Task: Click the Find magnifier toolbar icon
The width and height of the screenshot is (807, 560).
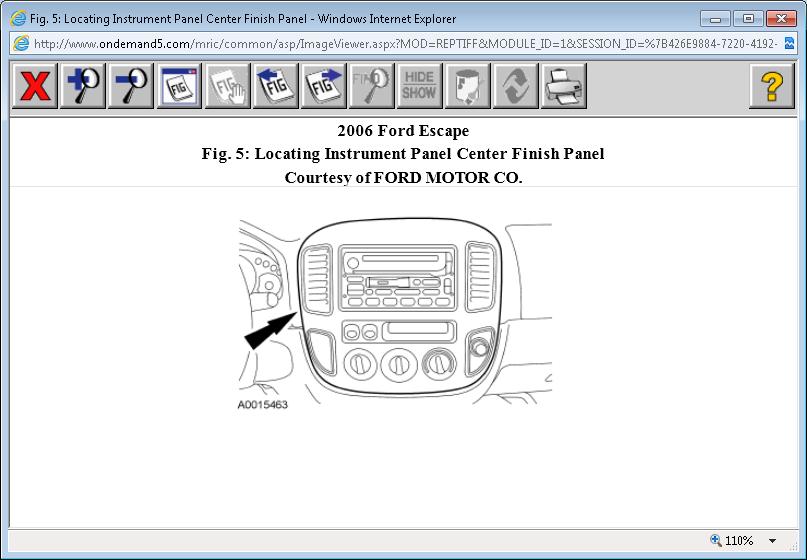Action: click(372, 86)
